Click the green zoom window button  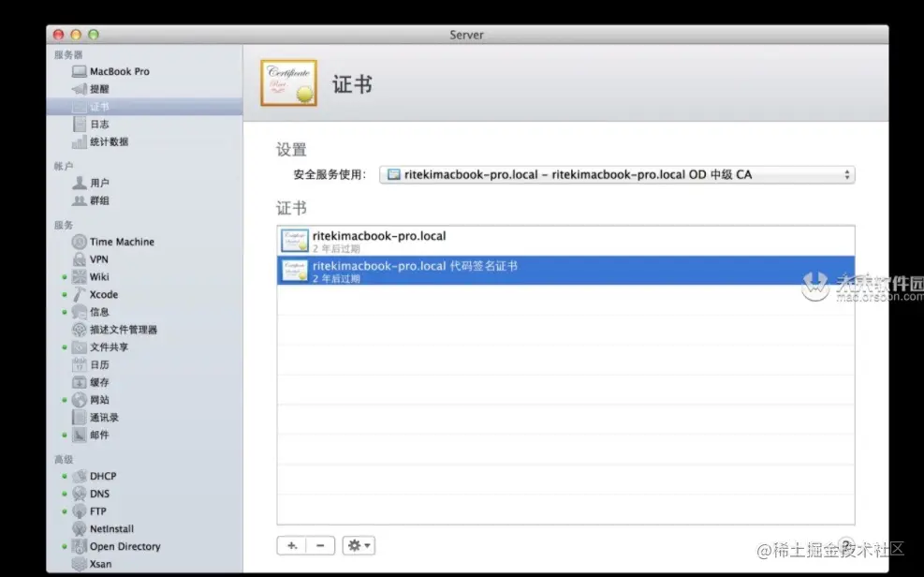point(94,35)
